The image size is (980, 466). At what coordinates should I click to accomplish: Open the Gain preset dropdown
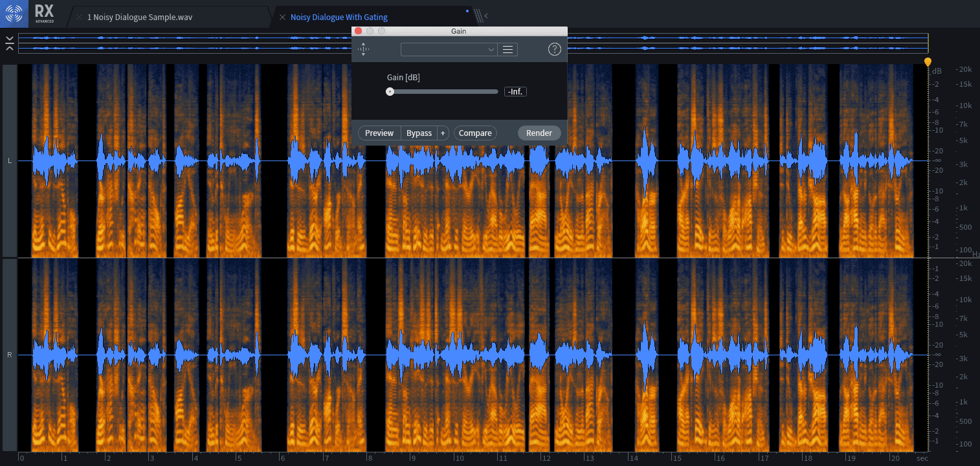point(449,49)
